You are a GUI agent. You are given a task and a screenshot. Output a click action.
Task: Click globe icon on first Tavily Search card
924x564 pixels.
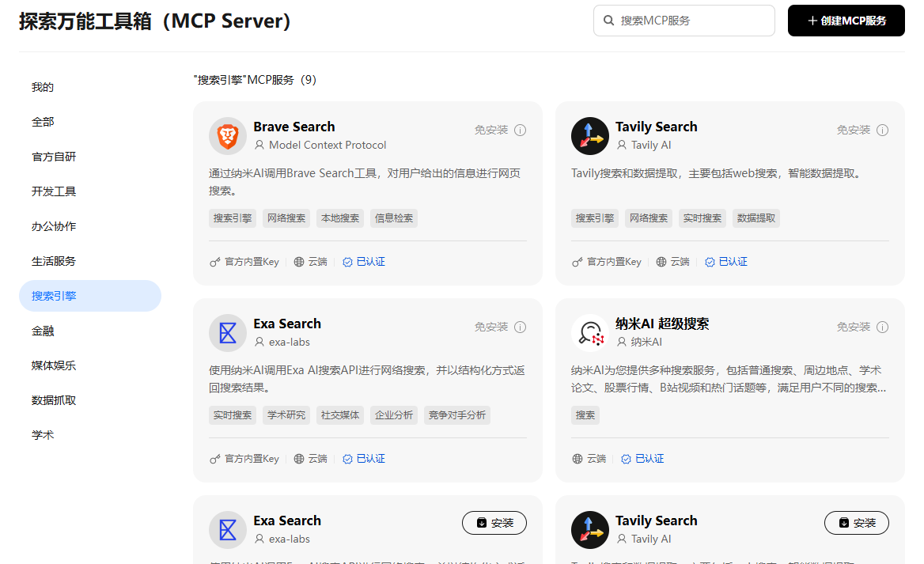click(x=661, y=262)
